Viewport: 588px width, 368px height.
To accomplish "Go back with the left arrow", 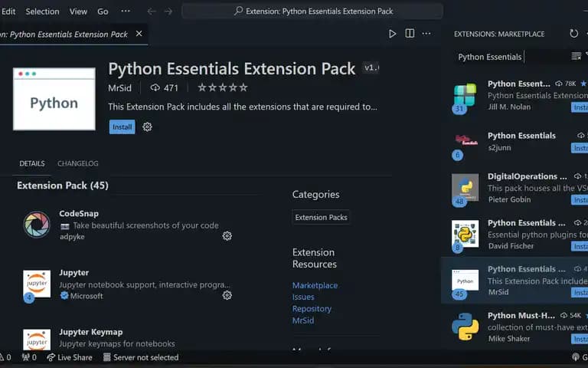I will point(152,11).
